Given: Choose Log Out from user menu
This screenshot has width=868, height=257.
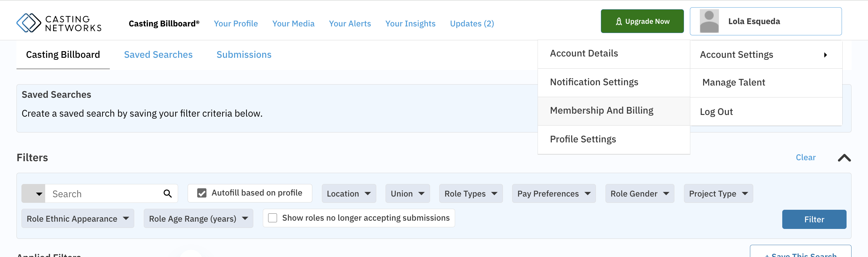Looking at the screenshot, I should [x=766, y=111].
